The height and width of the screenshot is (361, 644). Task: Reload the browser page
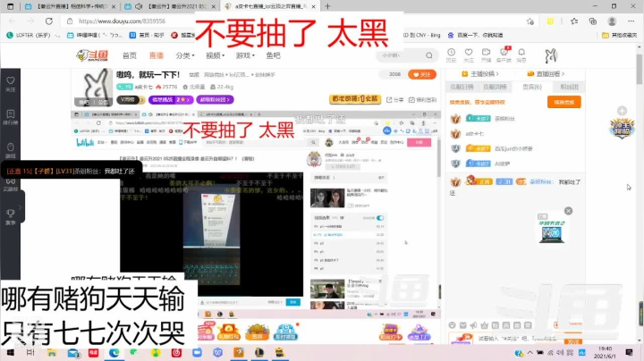[49, 21]
